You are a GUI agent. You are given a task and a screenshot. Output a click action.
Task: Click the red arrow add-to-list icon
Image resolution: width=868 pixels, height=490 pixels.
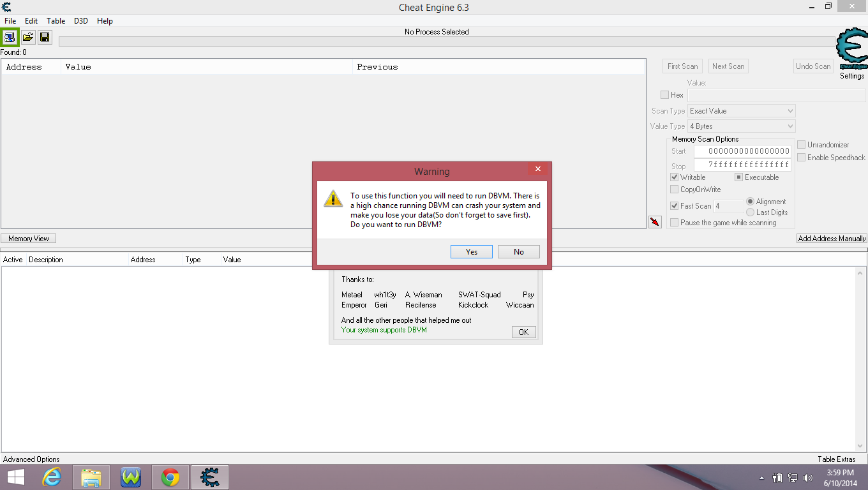[x=654, y=222]
